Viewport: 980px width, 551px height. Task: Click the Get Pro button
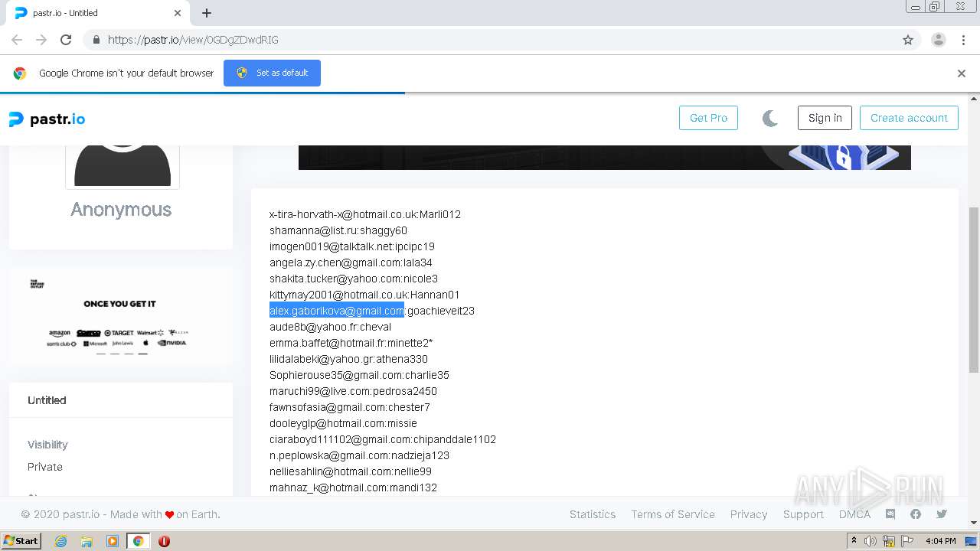pos(708,118)
